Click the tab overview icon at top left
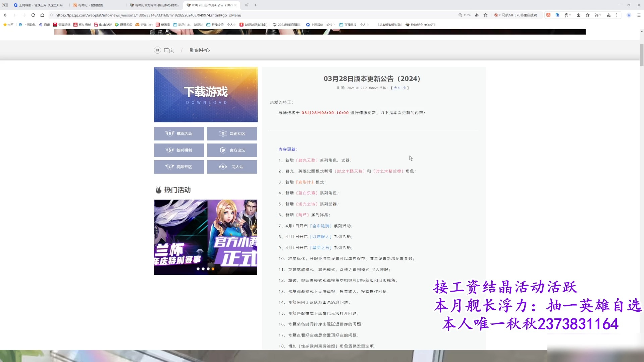This screenshot has height=362, width=644. [x=5, y=5]
